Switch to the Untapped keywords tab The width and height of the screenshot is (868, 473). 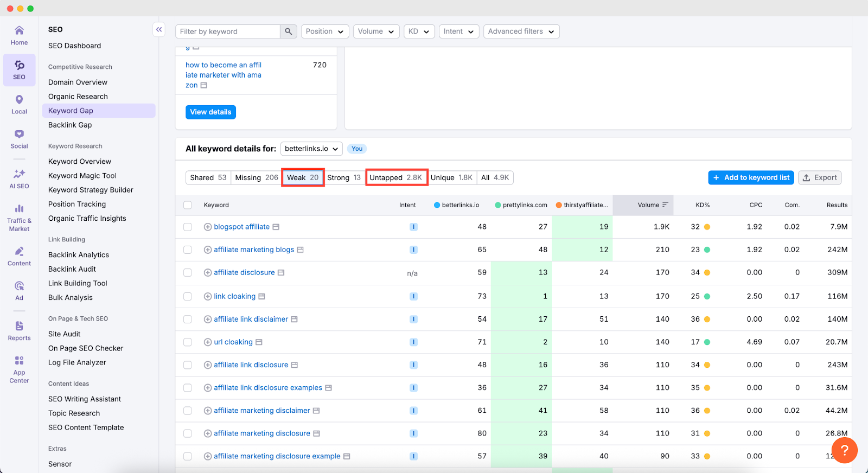pyautogui.click(x=396, y=177)
